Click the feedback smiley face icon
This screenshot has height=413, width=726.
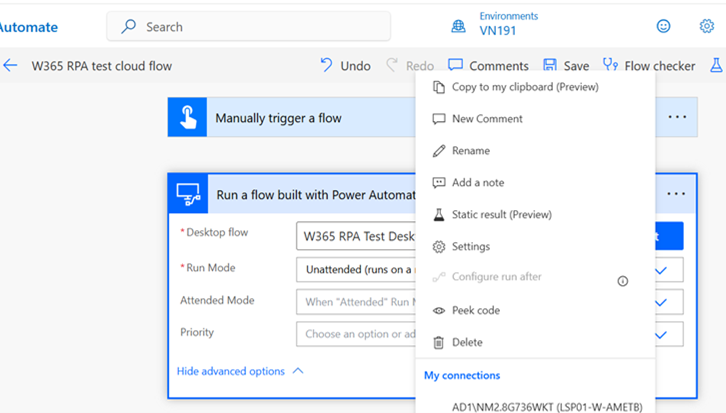pyautogui.click(x=663, y=26)
